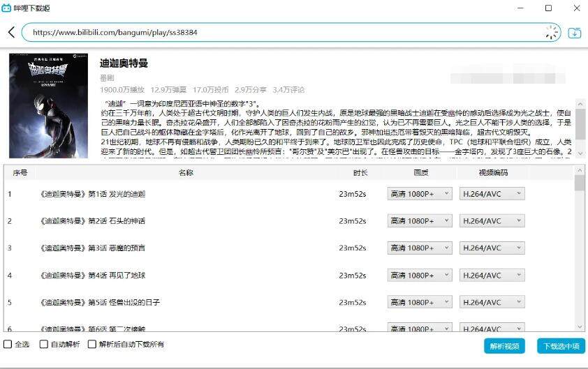Open quality dropdown for episode 4

click(x=420, y=275)
